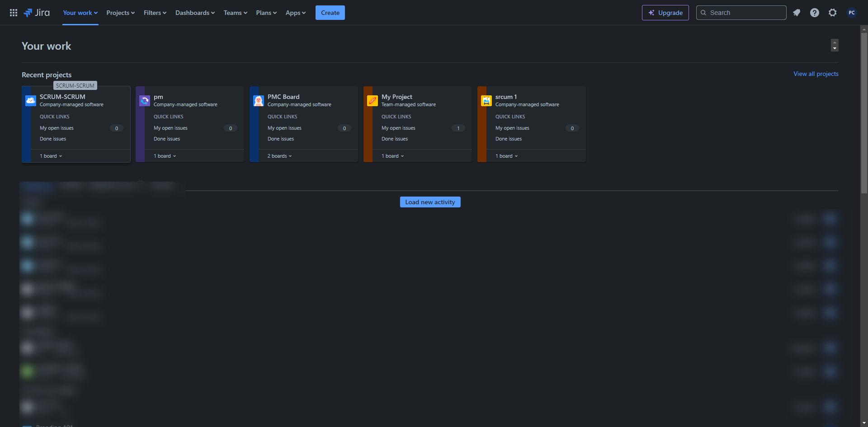
Task: Open the Your work menu
Action: pyautogui.click(x=80, y=13)
